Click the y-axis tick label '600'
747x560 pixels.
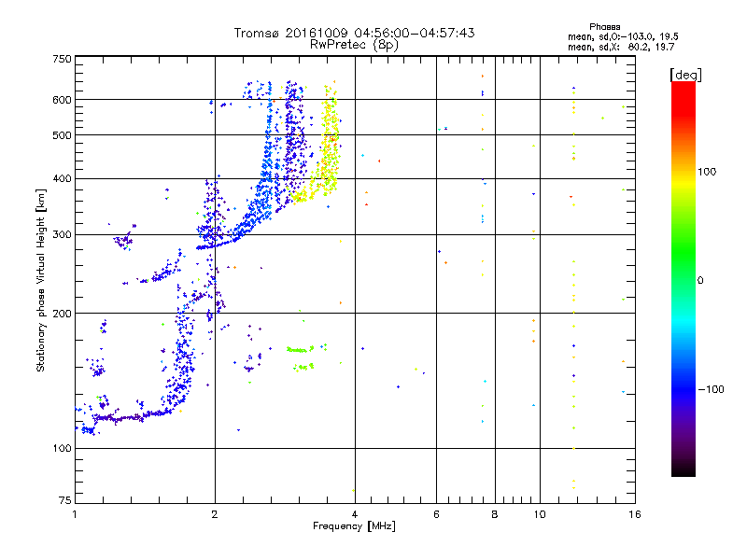pos(62,100)
